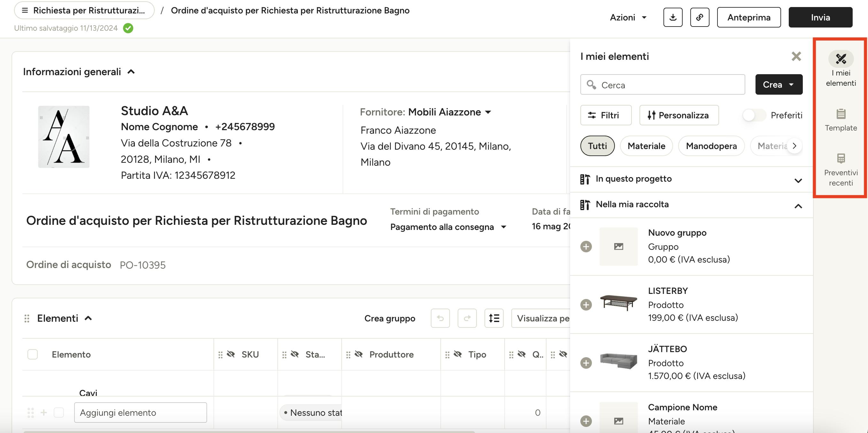This screenshot has width=868, height=433.
Task: Click PO-10395 order number
Action: [x=143, y=265]
